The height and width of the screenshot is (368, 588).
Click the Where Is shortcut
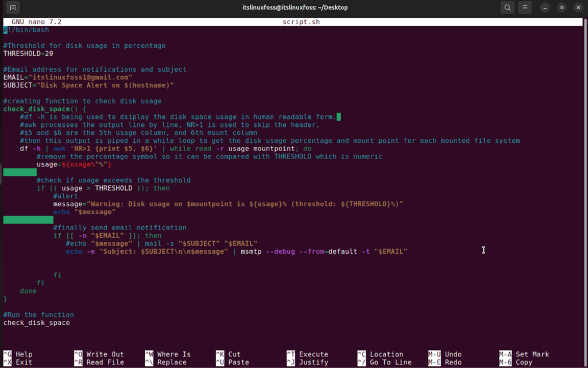pyautogui.click(x=168, y=354)
